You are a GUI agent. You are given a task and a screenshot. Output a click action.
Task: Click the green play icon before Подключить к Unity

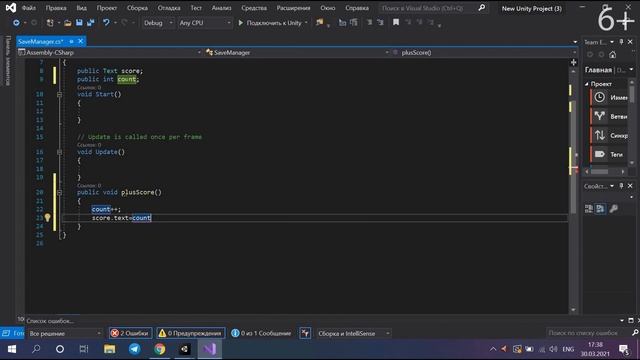point(241,23)
